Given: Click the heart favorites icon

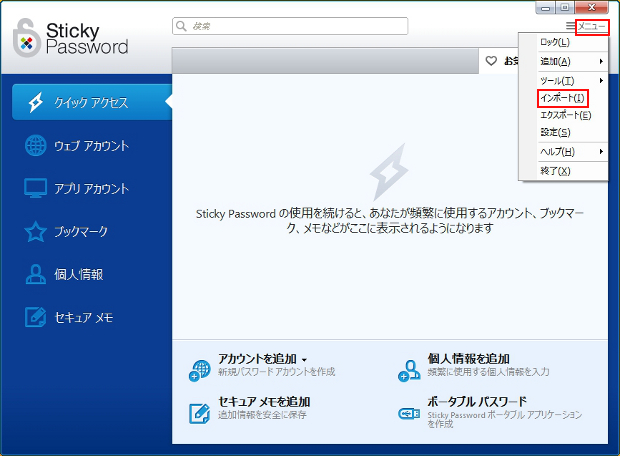Looking at the screenshot, I should coord(491,61).
